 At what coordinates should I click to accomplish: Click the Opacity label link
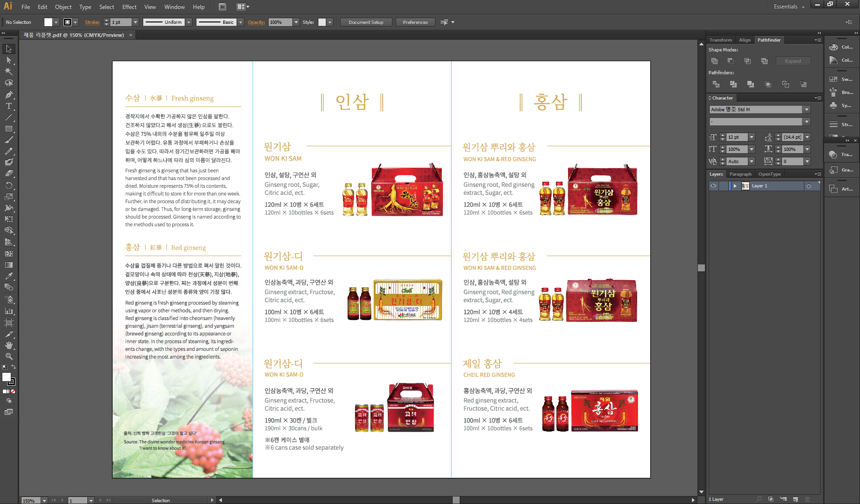(256, 22)
